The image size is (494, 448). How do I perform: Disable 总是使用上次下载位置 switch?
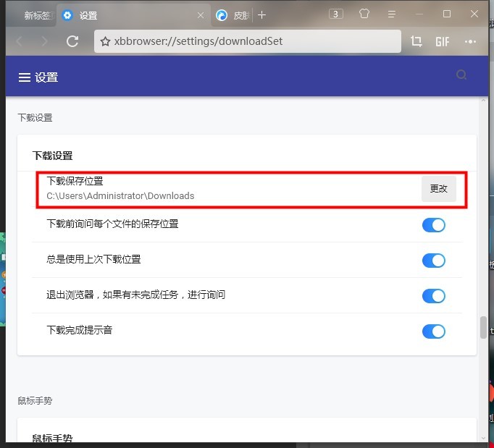coord(433,261)
